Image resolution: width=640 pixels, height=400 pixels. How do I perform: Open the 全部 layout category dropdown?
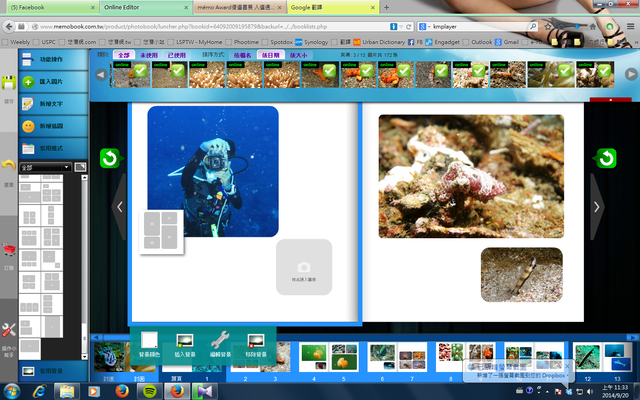point(45,167)
